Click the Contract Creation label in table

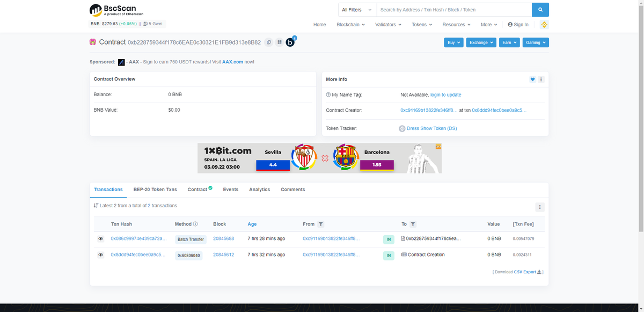tap(426, 255)
